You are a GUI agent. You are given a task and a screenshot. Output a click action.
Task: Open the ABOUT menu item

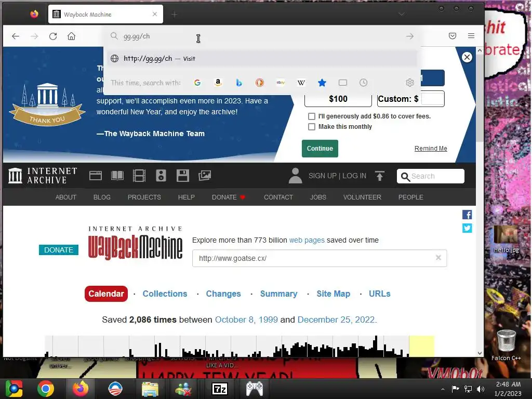(66, 197)
